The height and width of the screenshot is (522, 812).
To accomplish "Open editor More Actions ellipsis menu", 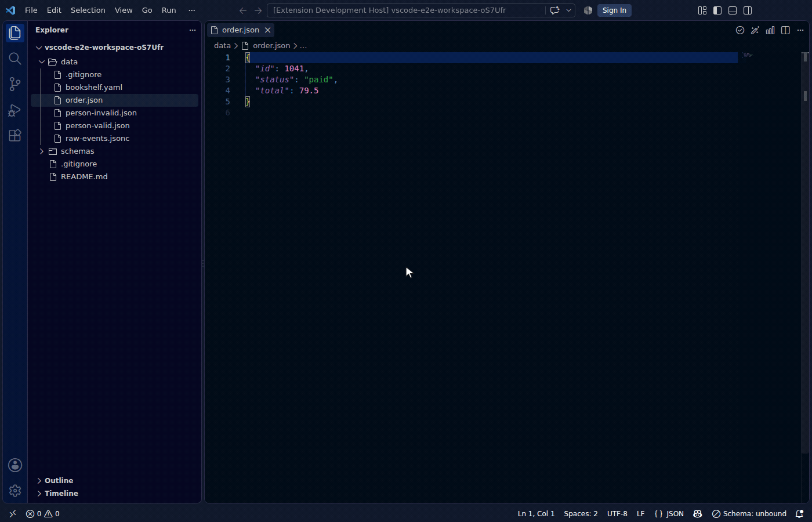I will pos(800,30).
